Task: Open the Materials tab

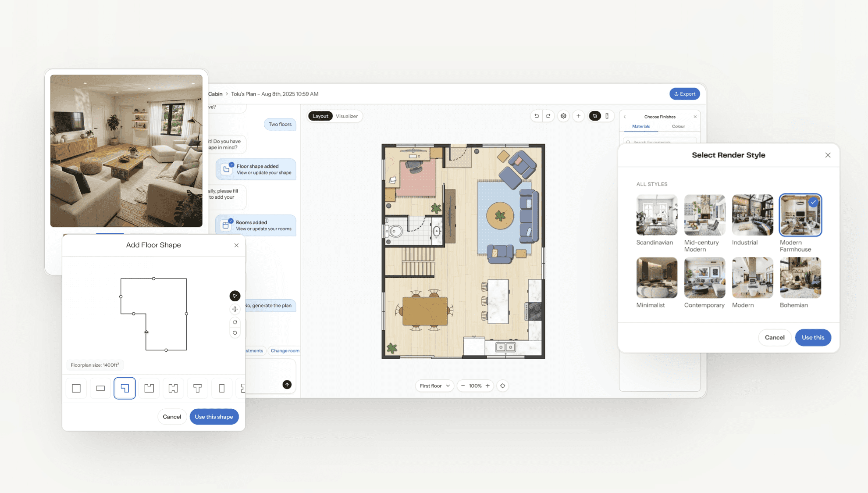Action: pos(641,126)
